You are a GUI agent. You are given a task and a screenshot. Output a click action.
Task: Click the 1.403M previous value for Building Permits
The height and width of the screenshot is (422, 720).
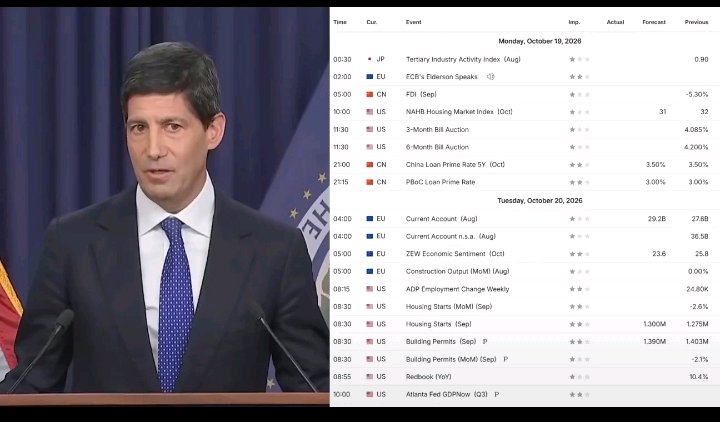tap(697, 342)
